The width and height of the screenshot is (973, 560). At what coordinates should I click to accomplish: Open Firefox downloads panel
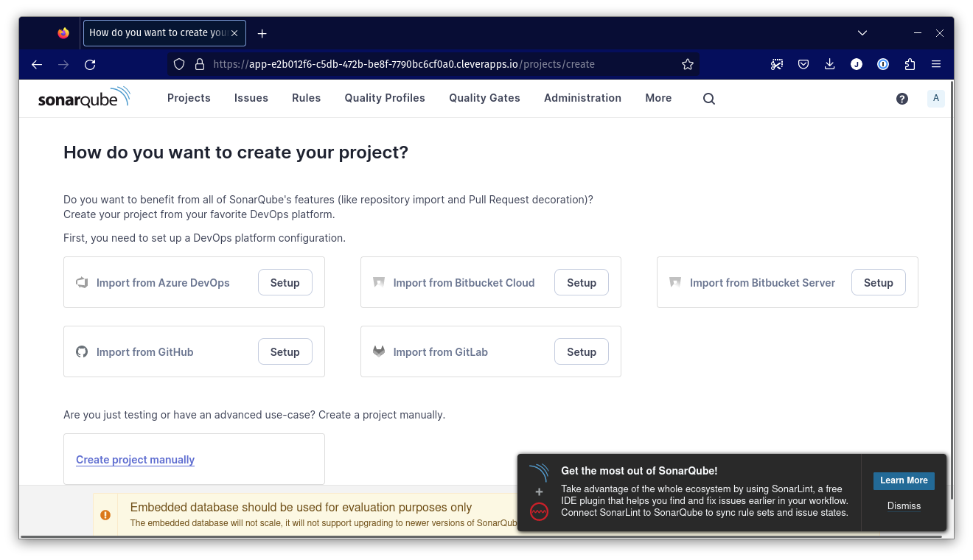[x=829, y=64]
